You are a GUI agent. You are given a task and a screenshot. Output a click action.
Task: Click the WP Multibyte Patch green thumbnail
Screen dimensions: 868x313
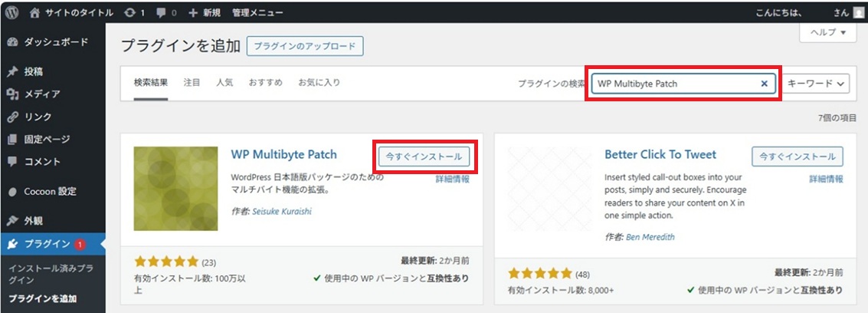[x=175, y=189]
